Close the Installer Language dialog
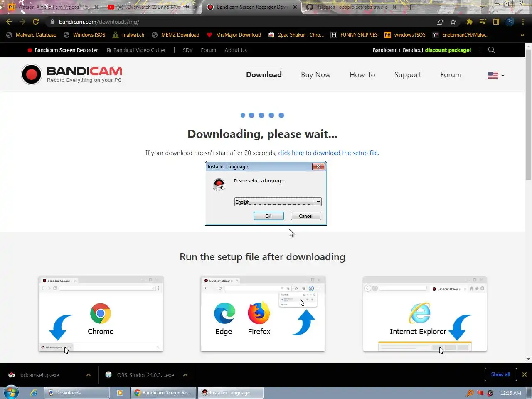The width and height of the screenshot is (532, 399). pyautogui.click(x=319, y=166)
